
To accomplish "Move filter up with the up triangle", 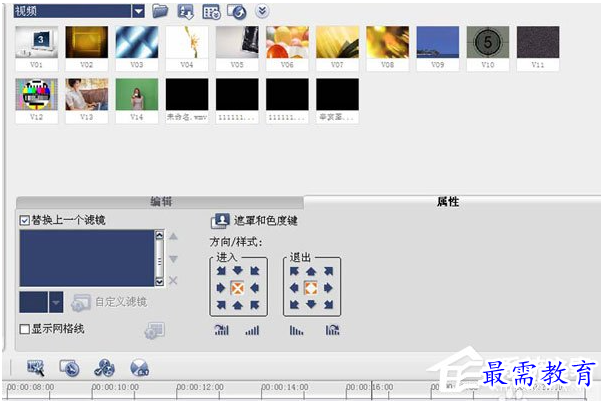I will (x=173, y=236).
